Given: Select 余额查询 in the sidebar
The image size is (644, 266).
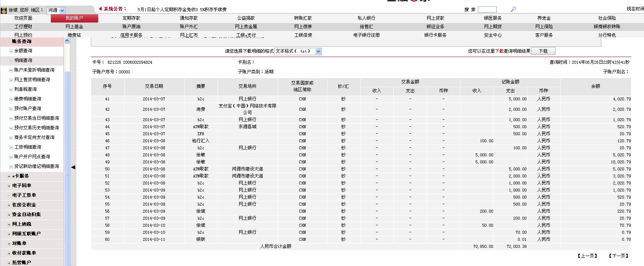Looking at the screenshot, I should click(23, 51).
